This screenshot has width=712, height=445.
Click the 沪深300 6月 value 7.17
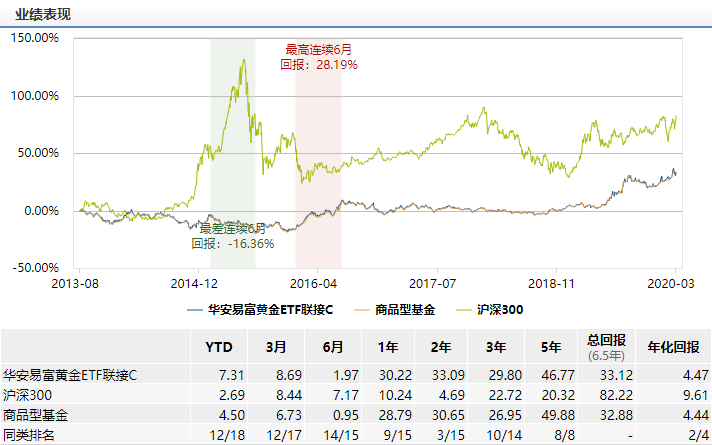pos(346,395)
